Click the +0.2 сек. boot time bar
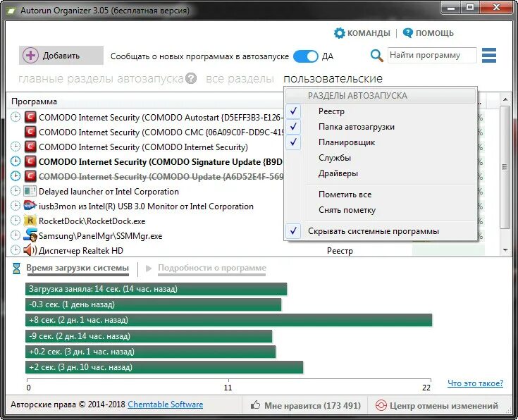Image resolution: width=518 pixels, height=420 pixels. 150,352
